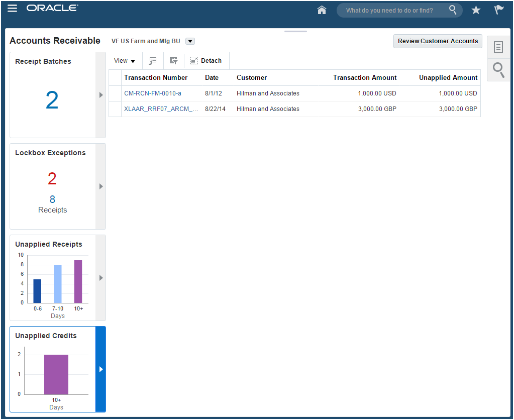Open the View menu
This screenshot has height=420, width=514.
124,61
